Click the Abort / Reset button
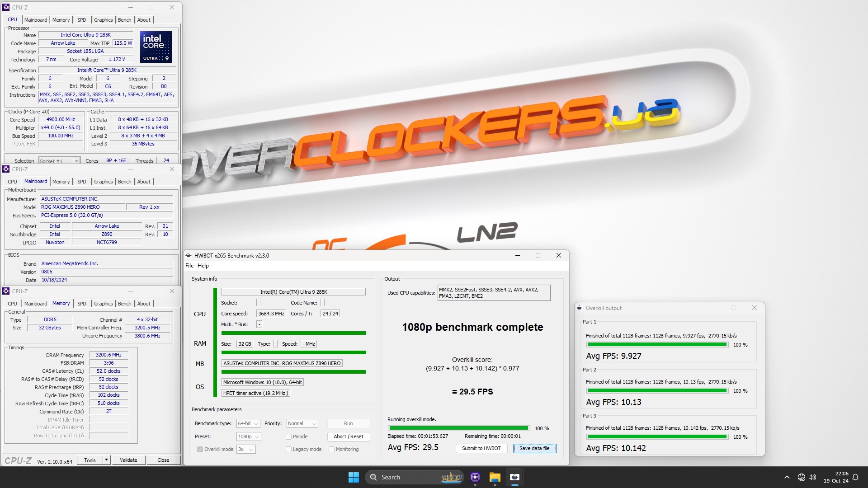The width and height of the screenshot is (868, 488). pyautogui.click(x=348, y=436)
